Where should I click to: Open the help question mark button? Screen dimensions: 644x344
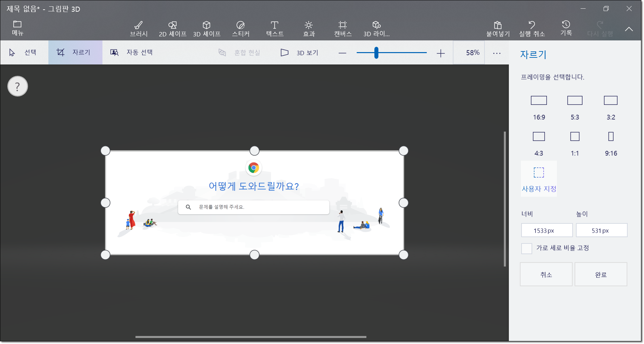(18, 87)
